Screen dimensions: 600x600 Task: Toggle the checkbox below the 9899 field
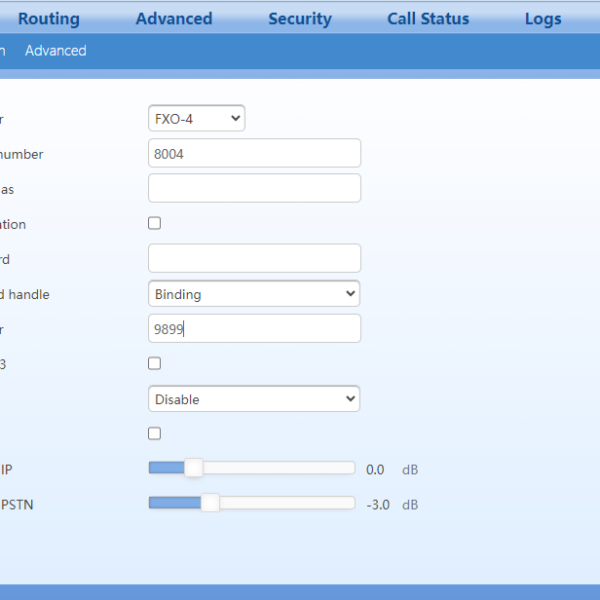(154, 364)
